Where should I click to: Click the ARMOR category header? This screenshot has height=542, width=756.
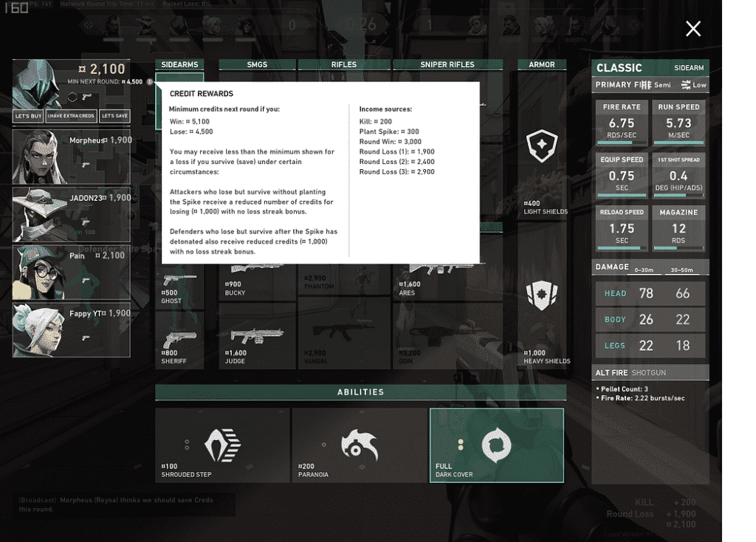tap(541, 65)
